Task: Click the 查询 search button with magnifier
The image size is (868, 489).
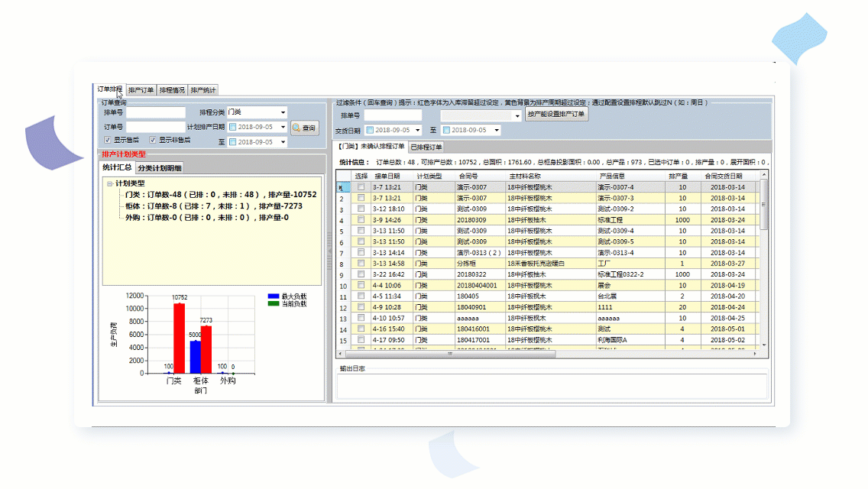Action: click(304, 128)
